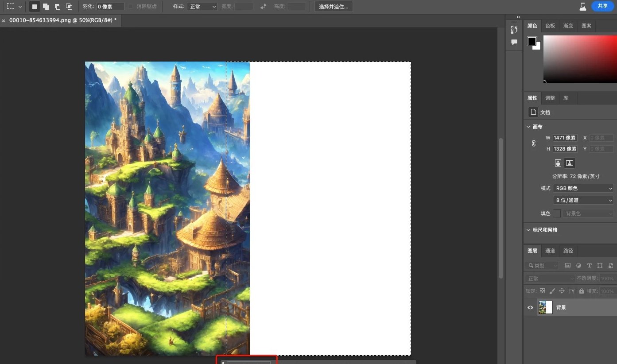Switch to the 色板 tab
Screen dimensions: 617x364
click(550, 26)
